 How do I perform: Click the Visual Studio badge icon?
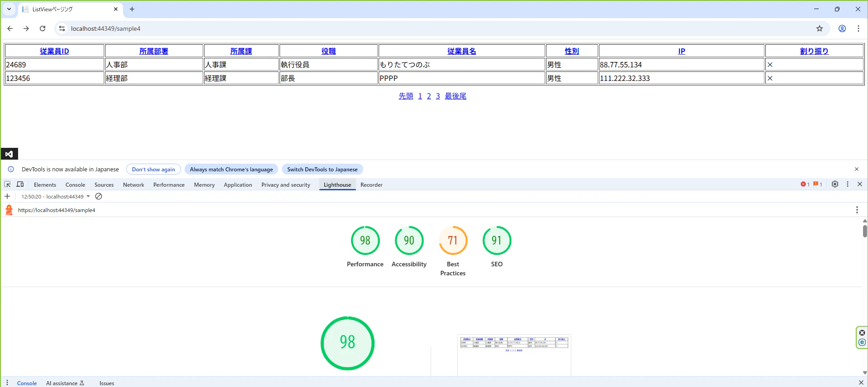coord(9,154)
